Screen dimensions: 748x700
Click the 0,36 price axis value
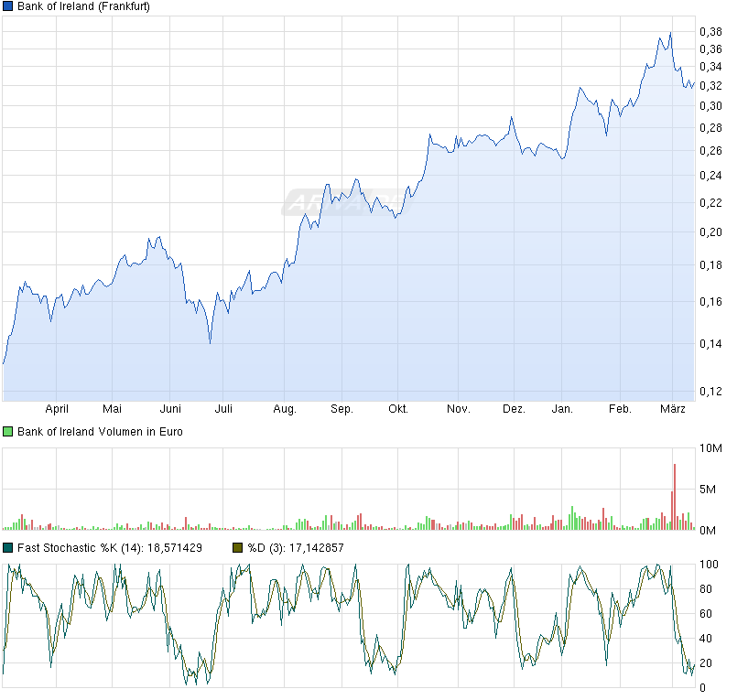(x=710, y=49)
